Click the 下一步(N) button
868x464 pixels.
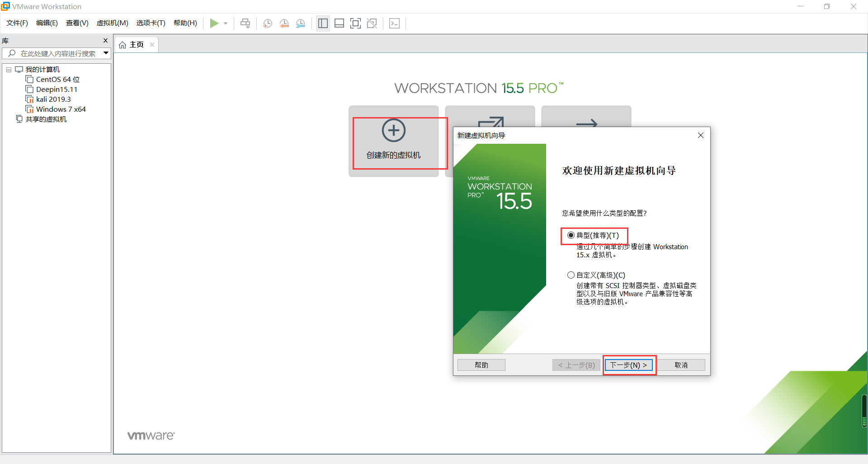(x=629, y=365)
